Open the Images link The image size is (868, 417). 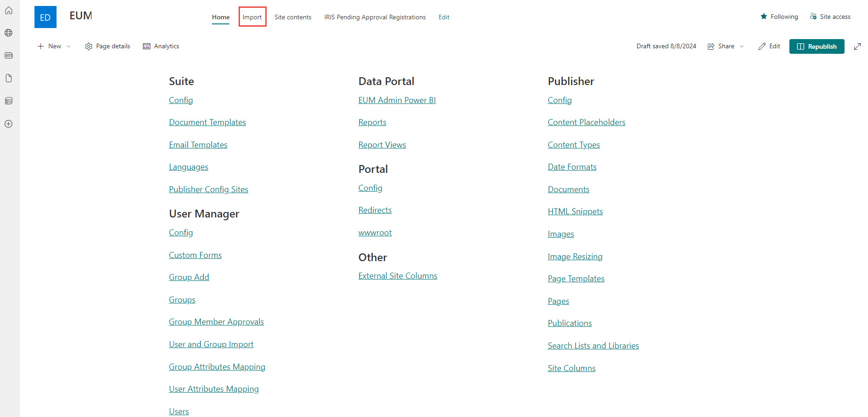(561, 234)
